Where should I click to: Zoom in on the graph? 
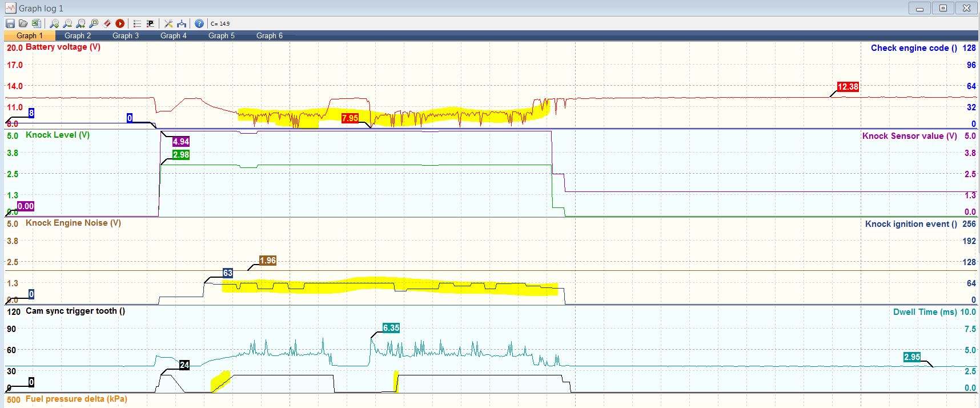54,23
